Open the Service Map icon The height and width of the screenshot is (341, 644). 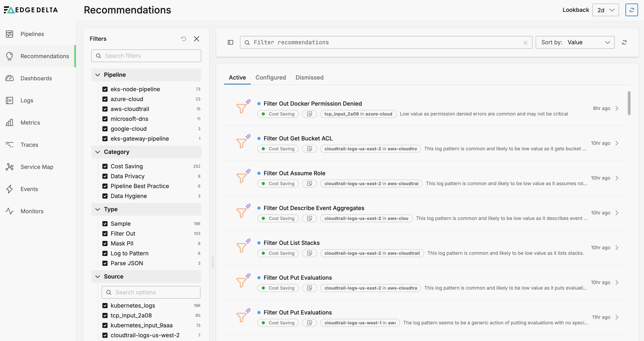[9, 167]
